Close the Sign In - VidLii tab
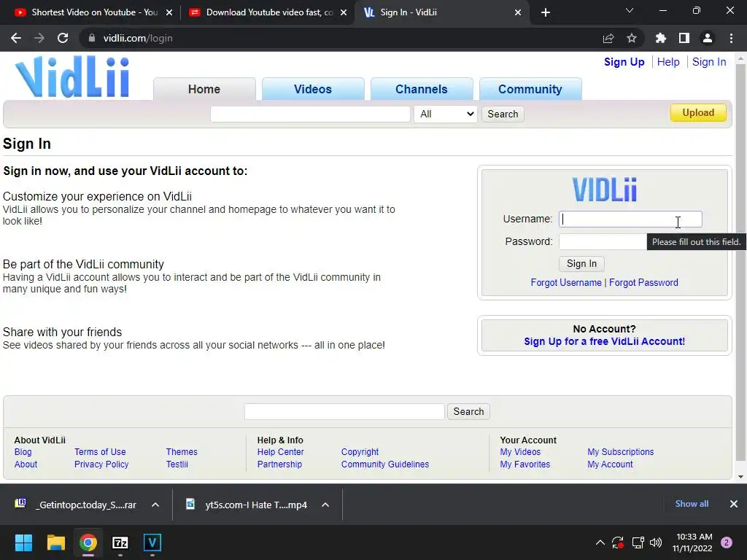Image resolution: width=747 pixels, height=560 pixels. 518,12
